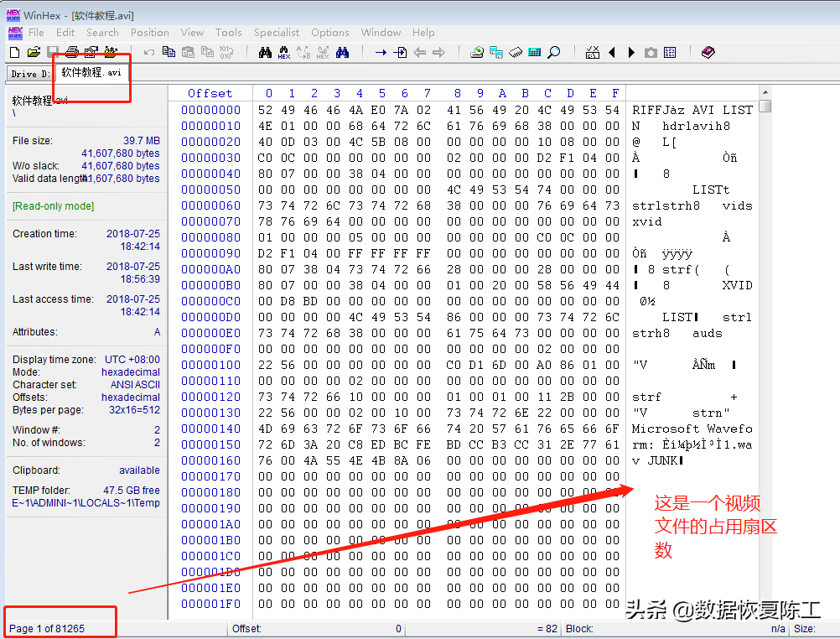The height and width of the screenshot is (639, 840).
Task: Click the Open Disk icon
Action: click(x=477, y=52)
